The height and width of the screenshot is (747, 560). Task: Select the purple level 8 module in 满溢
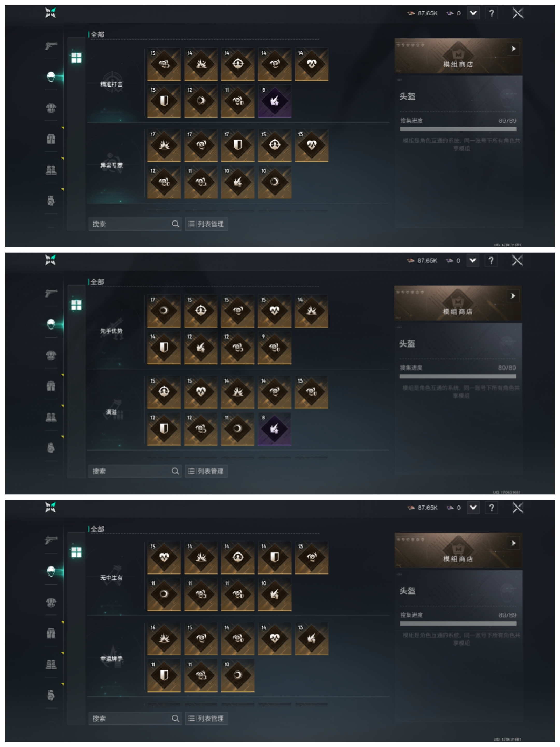point(275,429)
